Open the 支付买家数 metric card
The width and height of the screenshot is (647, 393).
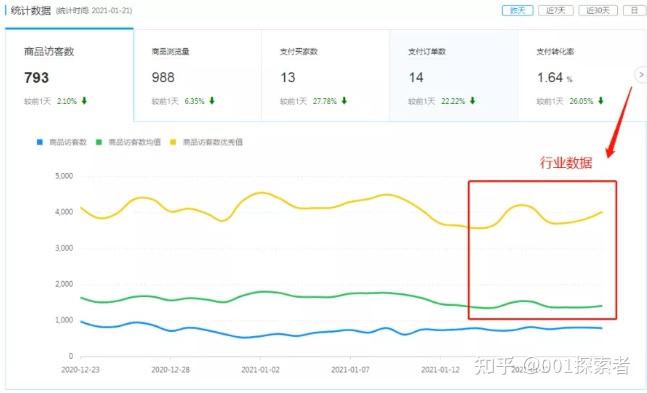326,75
